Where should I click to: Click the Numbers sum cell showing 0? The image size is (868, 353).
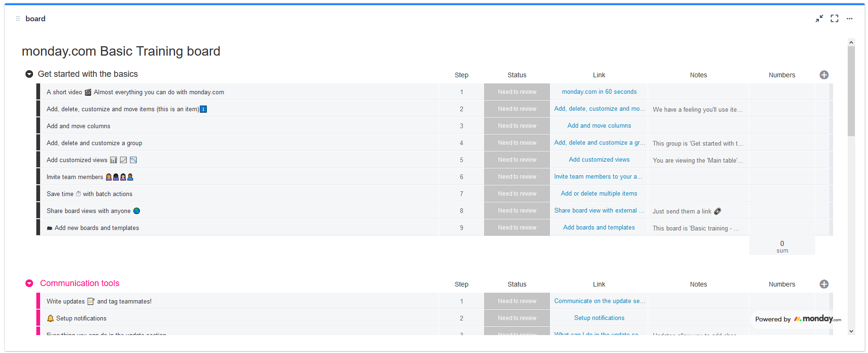click(x=782, y=246)
